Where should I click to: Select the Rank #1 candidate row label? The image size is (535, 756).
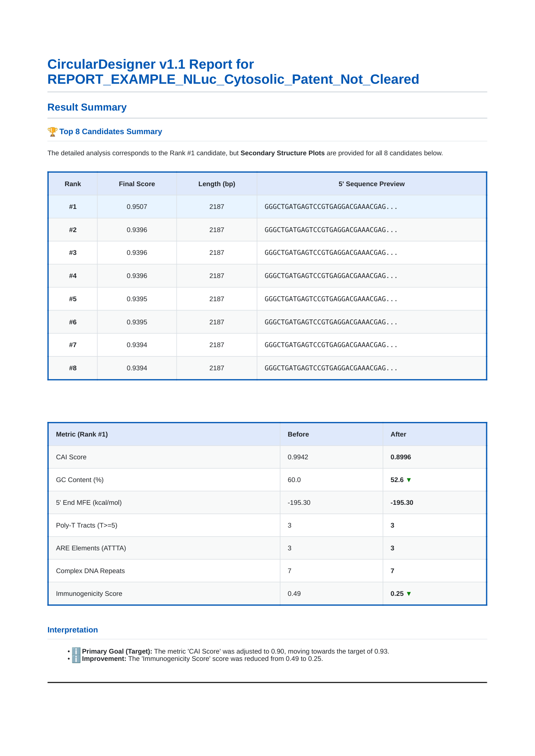point(73,207)
